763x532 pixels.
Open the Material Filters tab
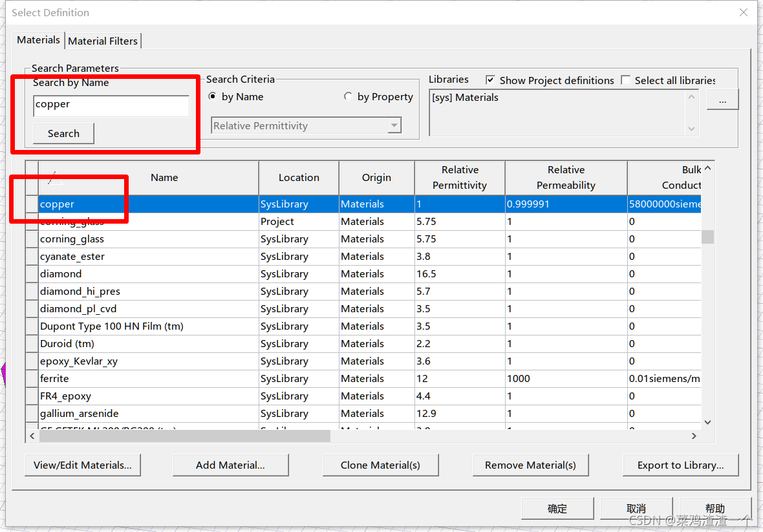103,41
